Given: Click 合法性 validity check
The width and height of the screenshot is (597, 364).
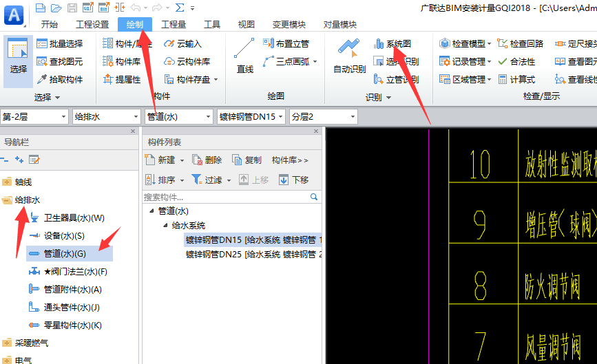Looking at the screenshot, I should (x=516, y=62).
